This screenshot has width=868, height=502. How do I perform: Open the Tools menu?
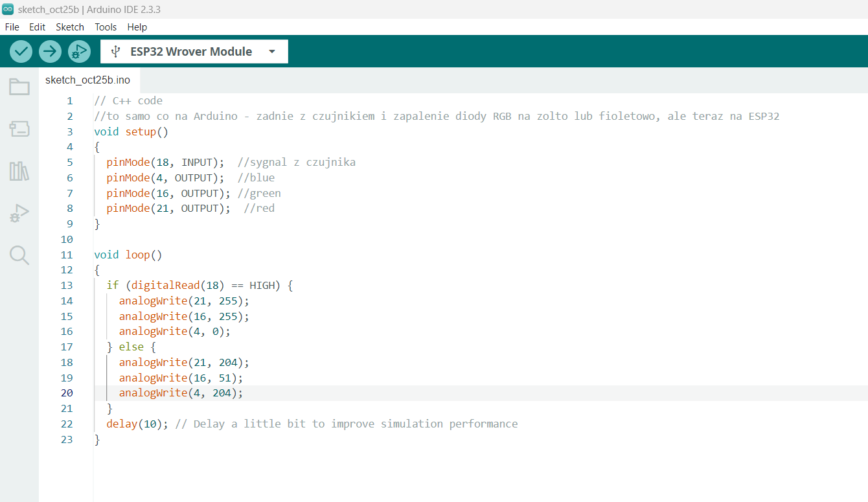[106, 27]
